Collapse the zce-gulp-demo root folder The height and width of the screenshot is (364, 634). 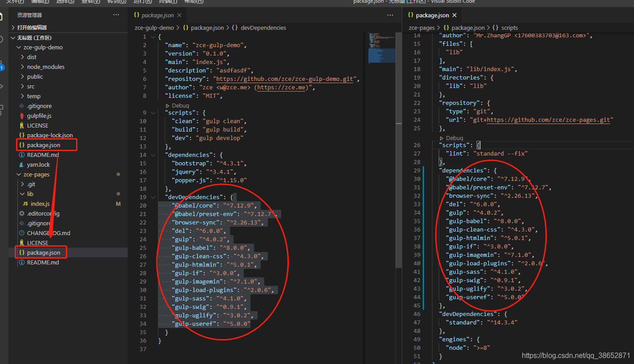19,47
